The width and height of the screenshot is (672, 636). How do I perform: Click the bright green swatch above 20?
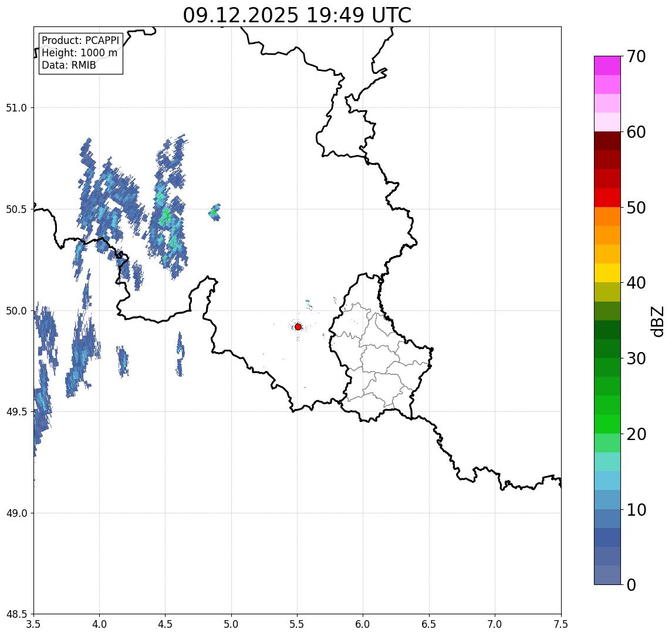click(x=607, y=424)
